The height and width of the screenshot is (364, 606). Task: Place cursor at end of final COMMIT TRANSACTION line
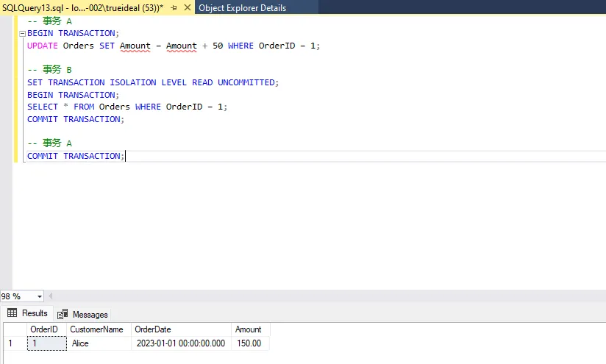[126, 156]
